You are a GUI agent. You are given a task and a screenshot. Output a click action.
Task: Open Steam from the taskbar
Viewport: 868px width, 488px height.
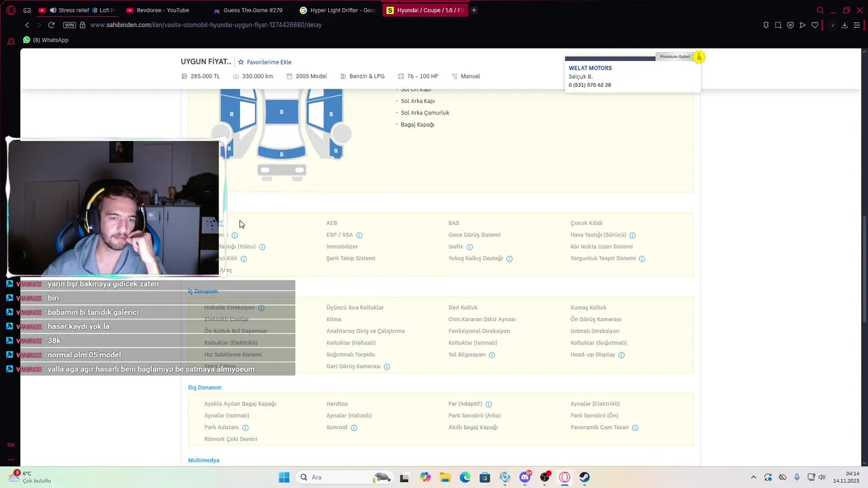coord(585,477)
